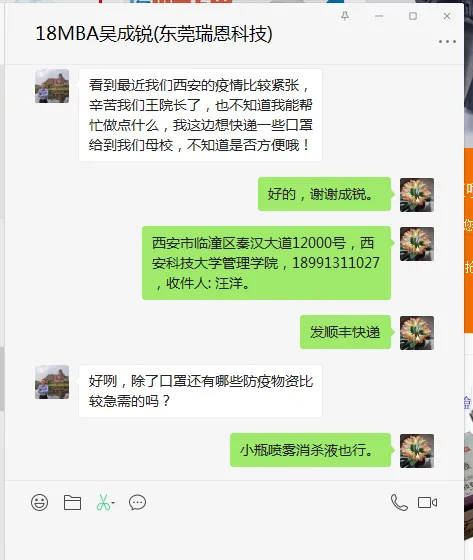The height and width of the screenshot is (560, 473).
Task: Open the emoji picker
Action: (39, 502)
